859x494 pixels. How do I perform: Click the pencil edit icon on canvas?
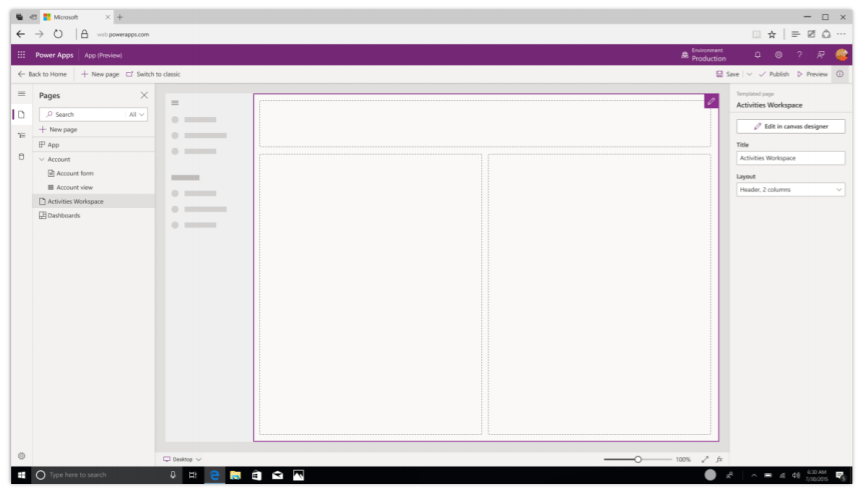click(x=710, y=101)
